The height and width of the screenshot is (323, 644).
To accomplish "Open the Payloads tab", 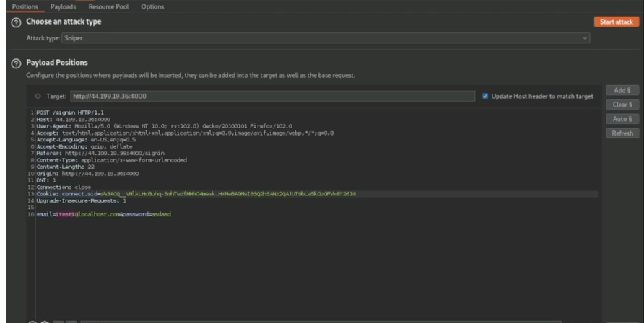I will click(x=65, y=6).
